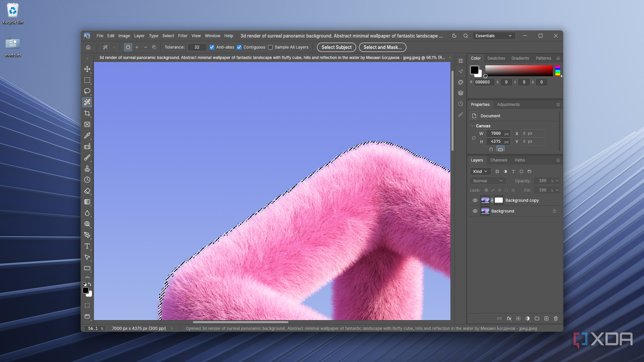Select the Lasso tool
The width and height of the screenshot is (644, 362).
87,91
